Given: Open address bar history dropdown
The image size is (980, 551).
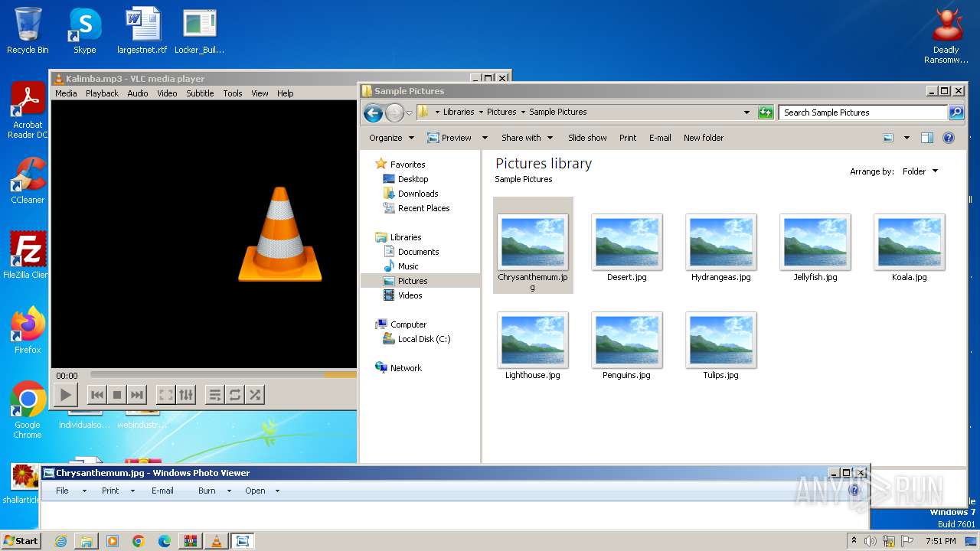Looking at the screenshot, I should click(746, 112).
